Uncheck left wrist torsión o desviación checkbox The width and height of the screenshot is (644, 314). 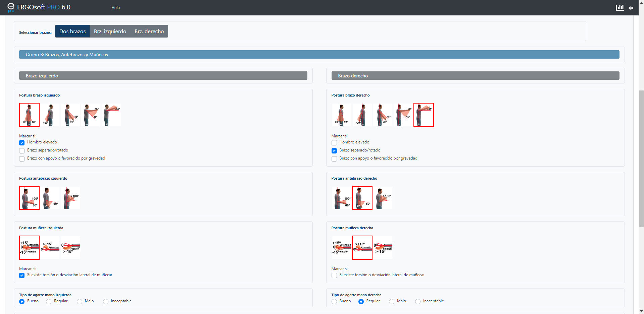pos(22,275)
